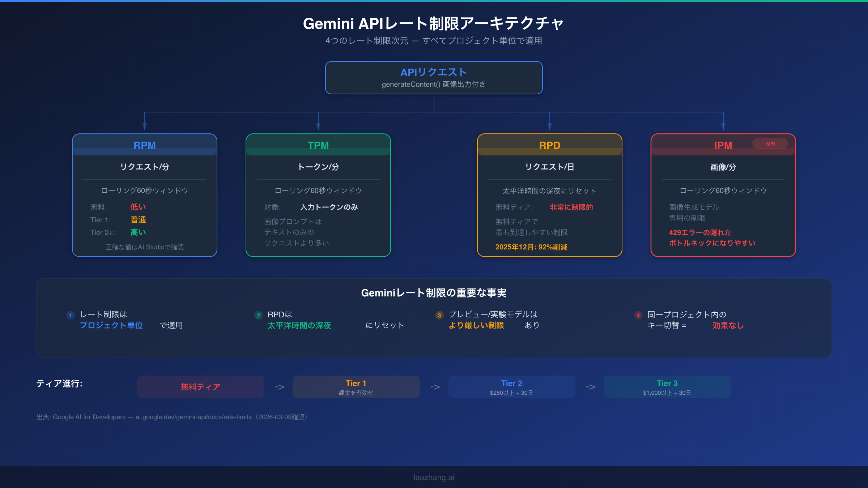Select the RPM rate limit card

point(144,195)
